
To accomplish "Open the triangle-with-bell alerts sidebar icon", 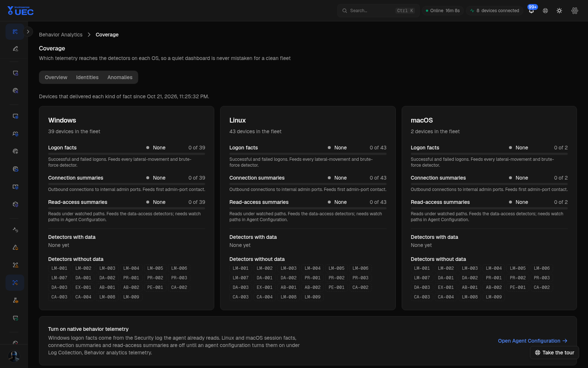I will pos(15,247).
